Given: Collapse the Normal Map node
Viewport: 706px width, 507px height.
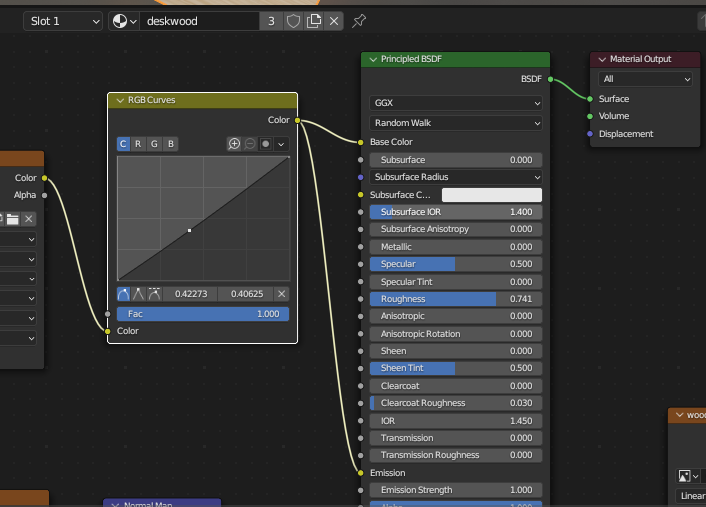Looking at the screenshot, I should tap(115, 504).
